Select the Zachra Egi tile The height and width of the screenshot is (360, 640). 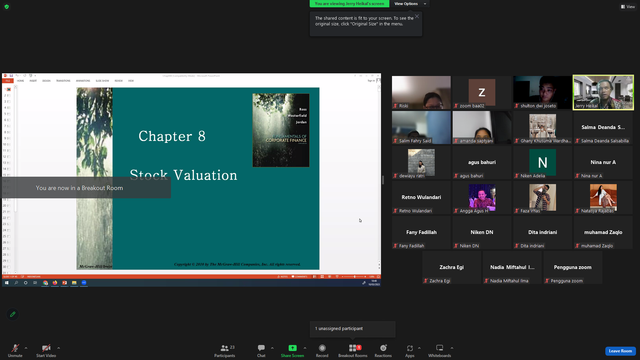click(451, 268)
